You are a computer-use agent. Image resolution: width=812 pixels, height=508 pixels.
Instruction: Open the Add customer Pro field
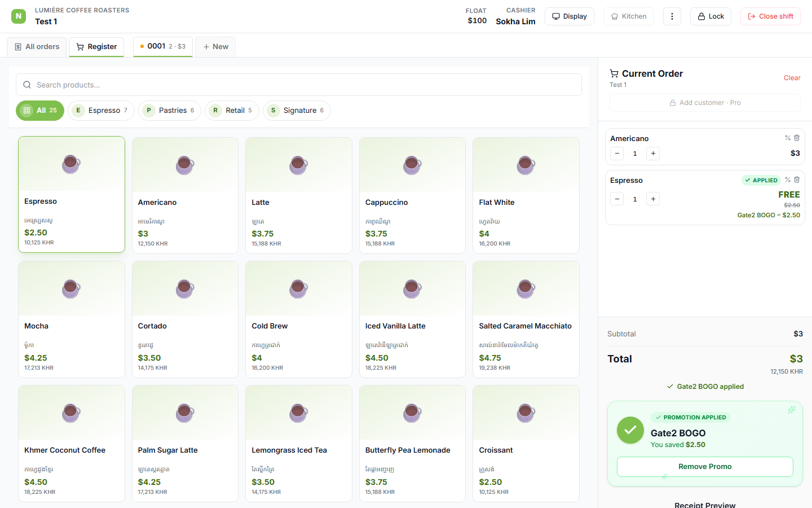pyautogui.click(x=705, y=103)
